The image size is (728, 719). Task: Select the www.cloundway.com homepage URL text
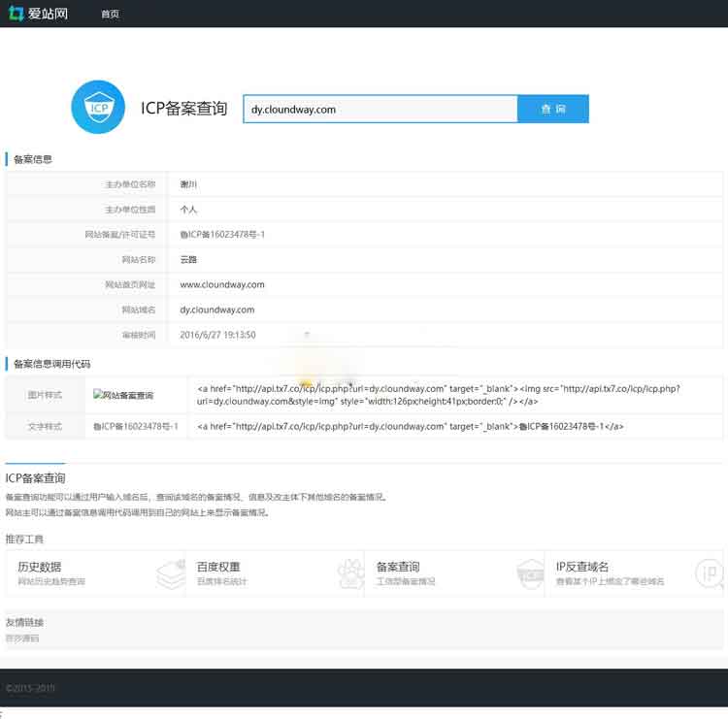[x=222, y=284]
